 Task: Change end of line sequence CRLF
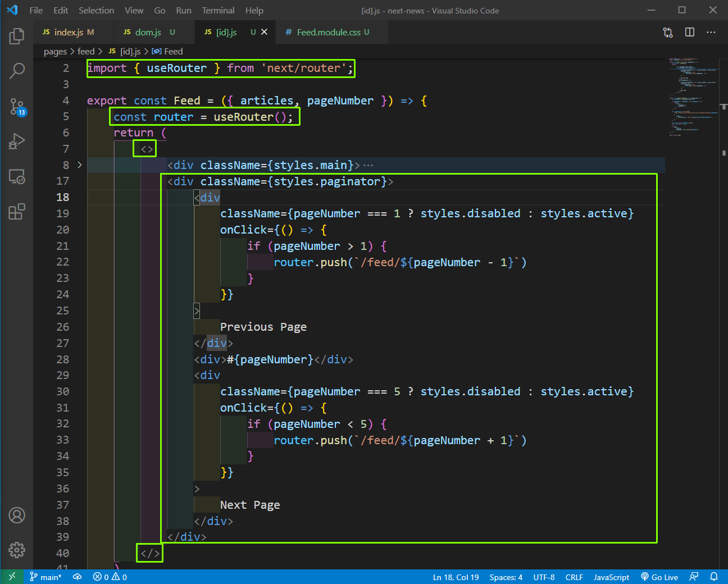[x=574, y=577]
